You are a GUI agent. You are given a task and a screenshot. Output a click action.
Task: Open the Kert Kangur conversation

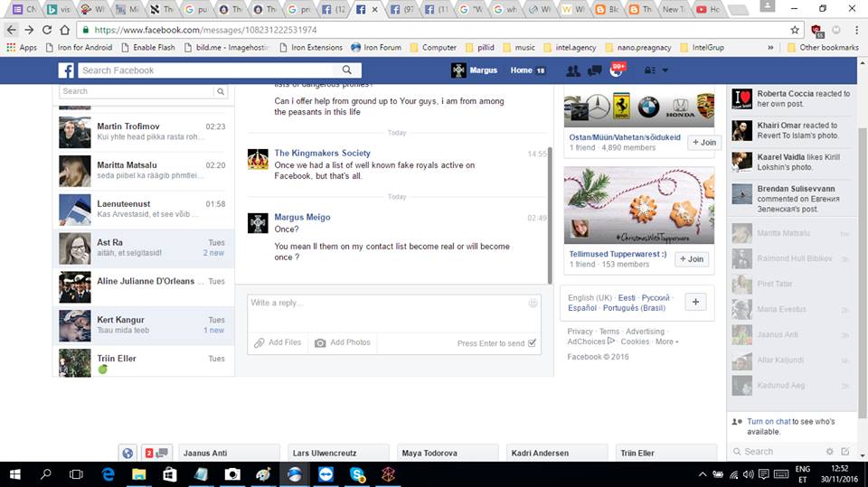143,326
